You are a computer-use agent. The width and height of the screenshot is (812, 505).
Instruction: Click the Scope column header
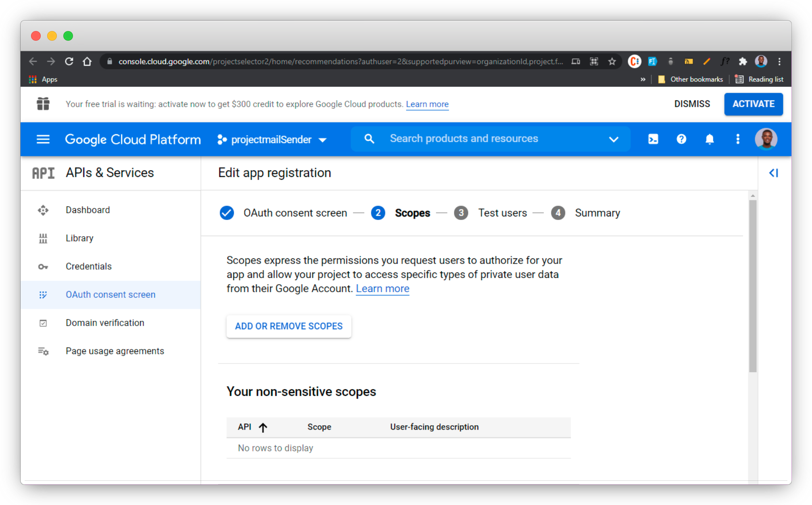pyautogui.click(x=319, y=427)
